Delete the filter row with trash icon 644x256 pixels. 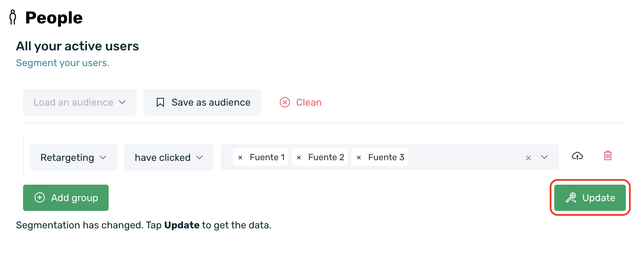pos(608,156)
